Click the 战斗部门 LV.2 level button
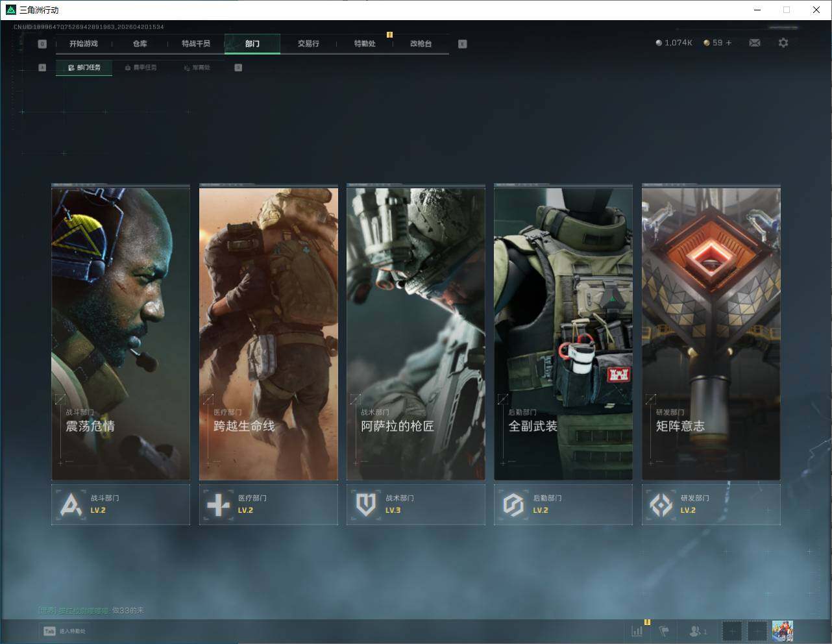The height and width of the screenshot is (644, 832). click(121, 504)
